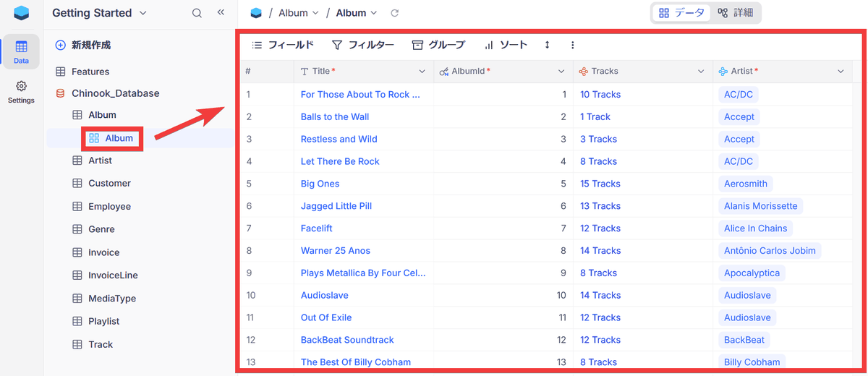Click Antônio Carlos Jobim artist chip
Viewport: 868px width, 376px height.
click(770, 251)
